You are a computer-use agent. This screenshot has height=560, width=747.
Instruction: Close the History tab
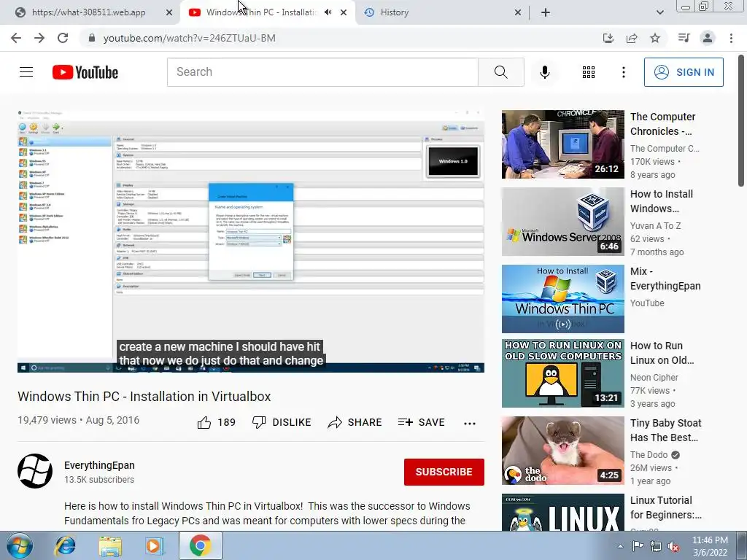point(518,12)
